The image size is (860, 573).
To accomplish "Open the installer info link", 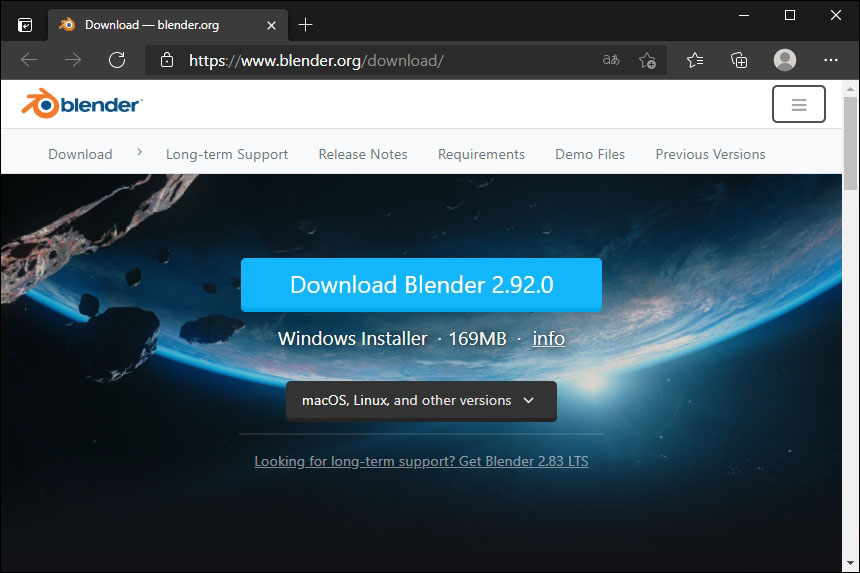I will 548,338.
